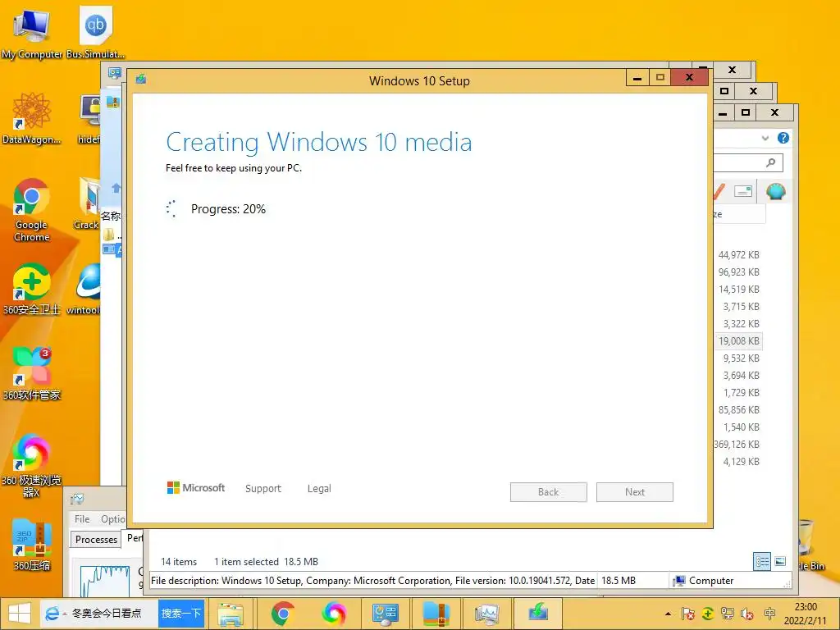Open the Support link in Setup
This screenshot has height=630, width=840.
click(263, 489)
